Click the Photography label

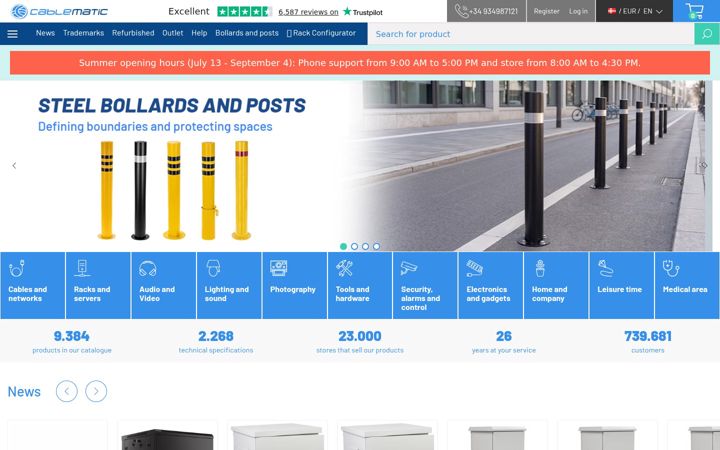coord(293,289)
